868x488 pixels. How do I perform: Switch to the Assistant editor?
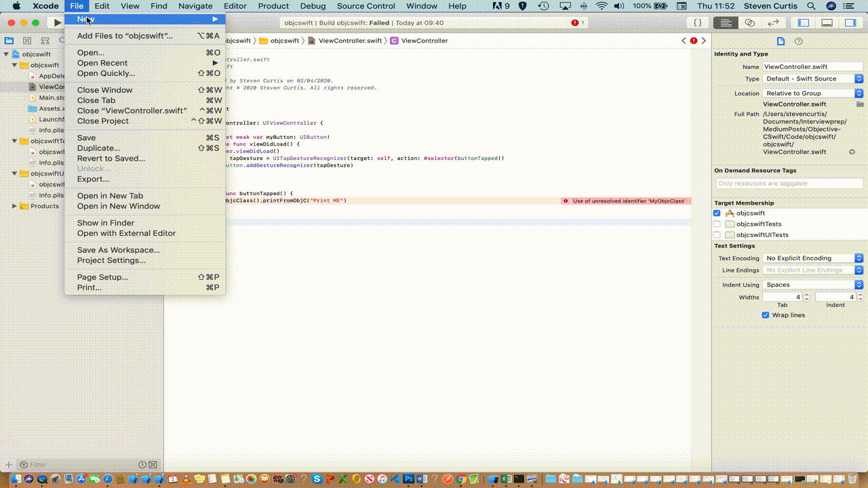(x=749, y=23)
